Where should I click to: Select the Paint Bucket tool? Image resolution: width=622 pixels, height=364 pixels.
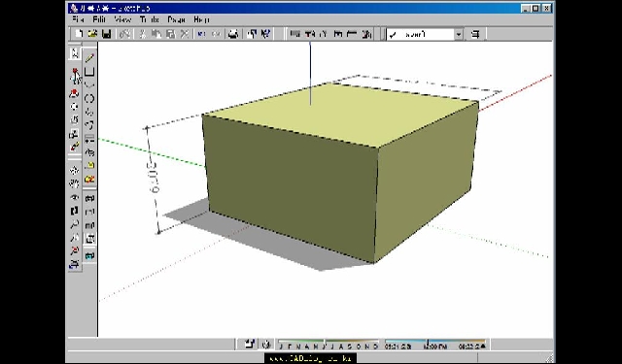75,147
